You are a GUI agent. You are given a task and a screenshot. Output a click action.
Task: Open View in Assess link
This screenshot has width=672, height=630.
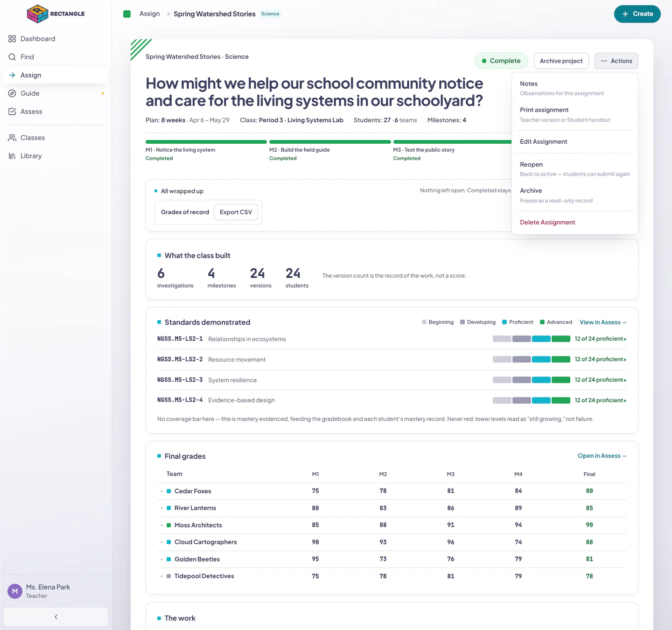(x=603, y=322)
